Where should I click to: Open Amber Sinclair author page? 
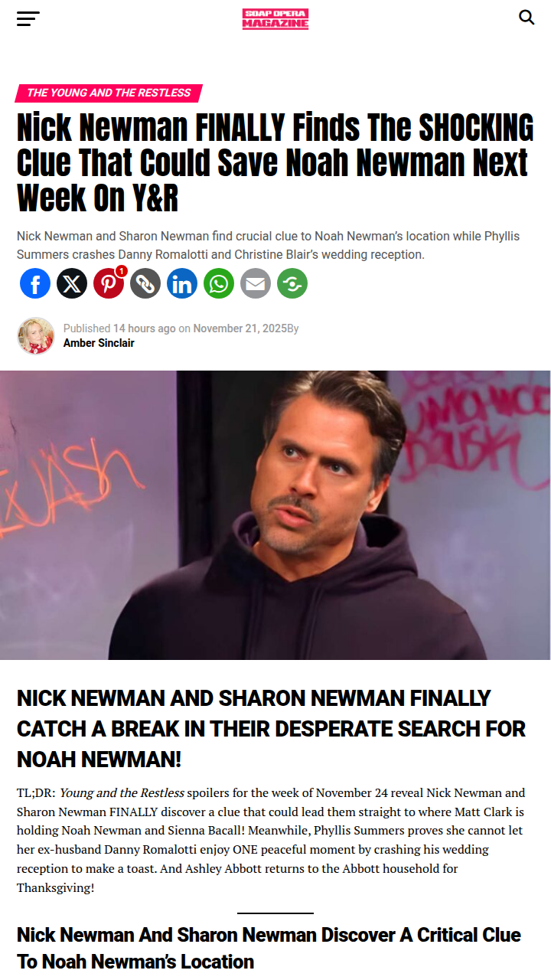[x=99, y=343]
